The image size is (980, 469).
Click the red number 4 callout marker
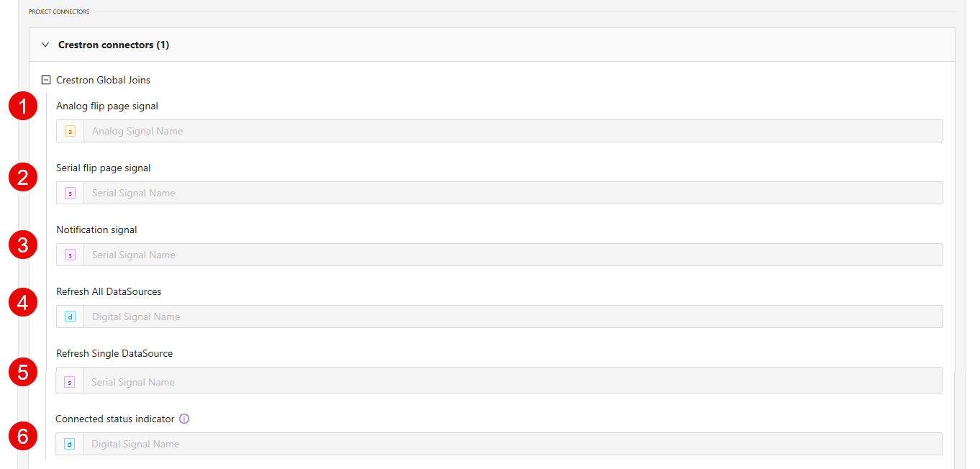click(23, 302)
